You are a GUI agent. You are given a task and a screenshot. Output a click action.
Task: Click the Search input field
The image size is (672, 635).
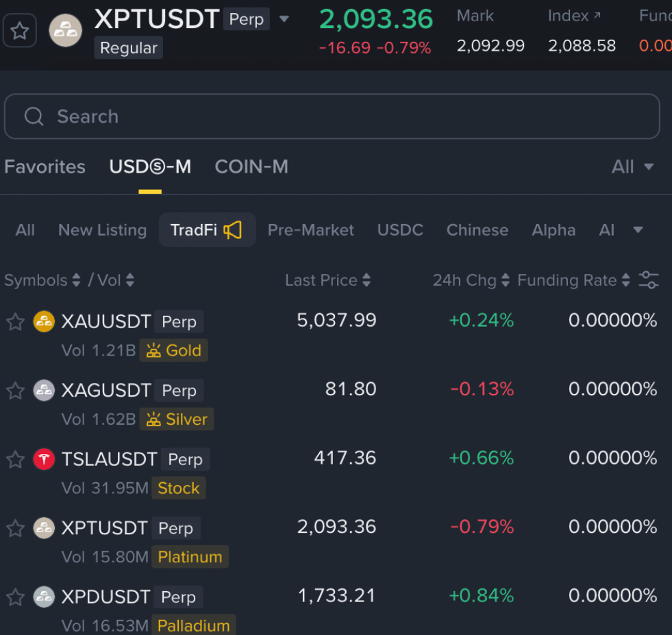(343, 116)
